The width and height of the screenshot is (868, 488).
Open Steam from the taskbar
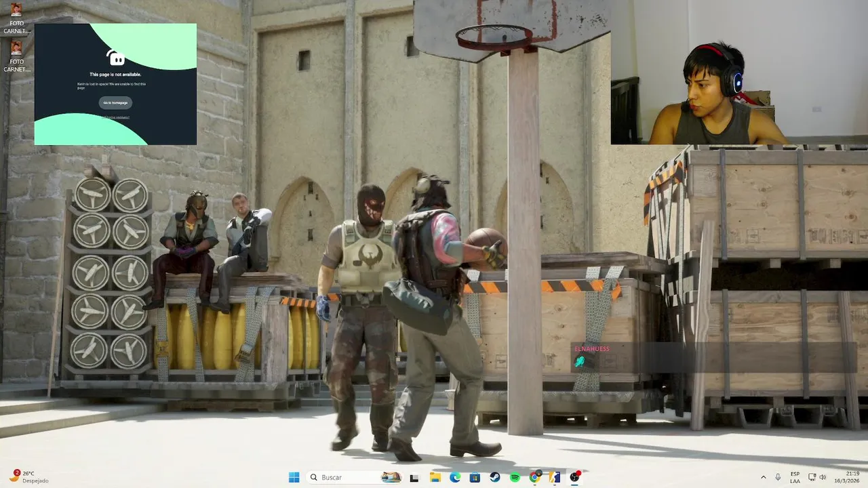495,477
